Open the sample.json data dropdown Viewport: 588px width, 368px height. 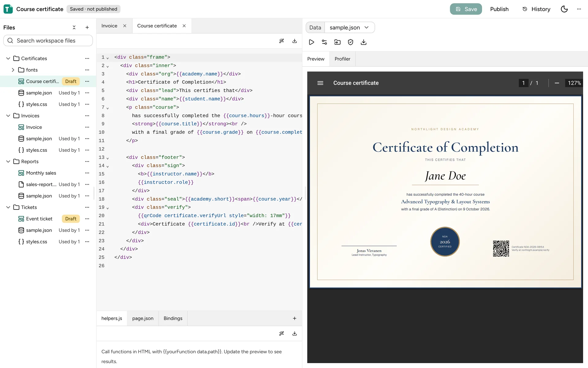[x=349, y=28]
